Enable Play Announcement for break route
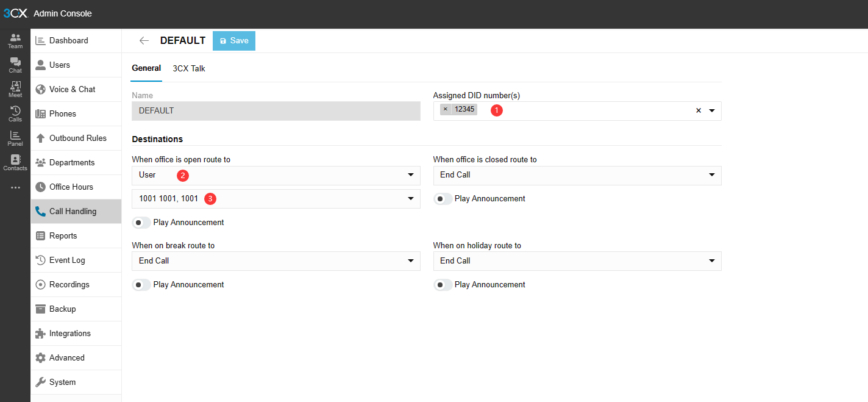Image resolution: width=868 pixels, height=402 pixels. 141,285
